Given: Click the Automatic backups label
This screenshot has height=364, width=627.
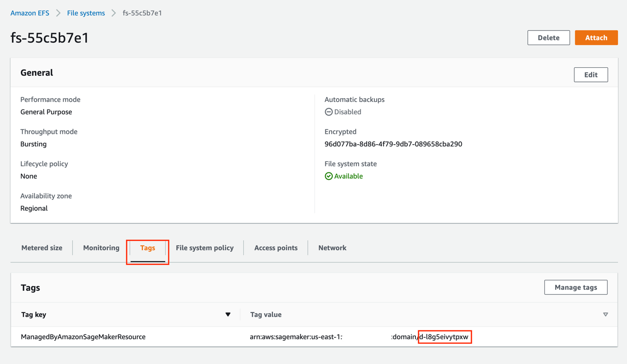Looking at the screenshot, I should pos(354,100).
